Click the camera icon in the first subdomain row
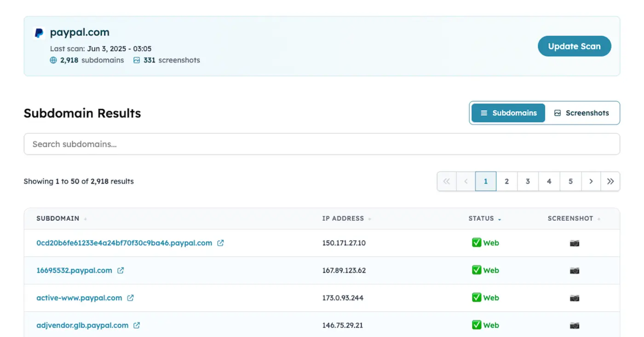 575,243
